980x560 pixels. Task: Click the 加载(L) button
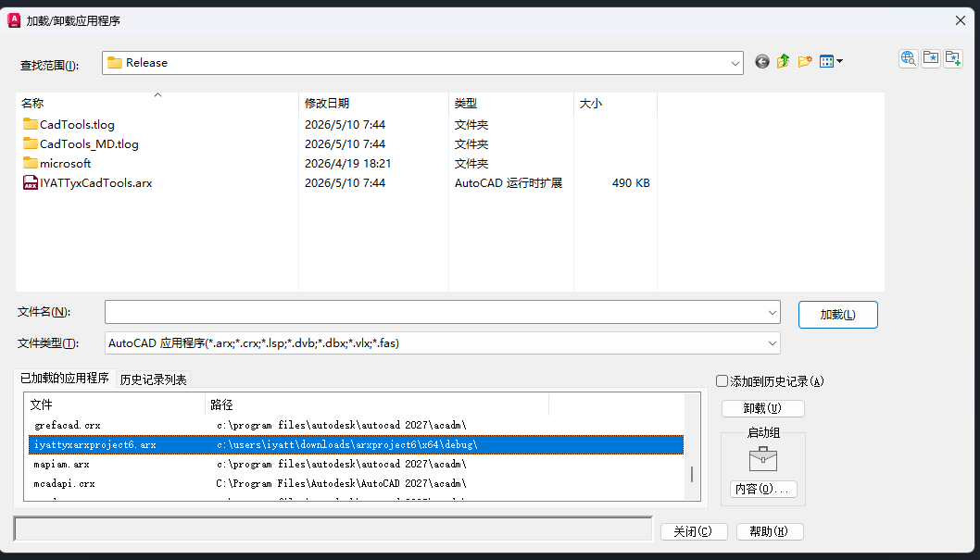click(x=838, y=315)
